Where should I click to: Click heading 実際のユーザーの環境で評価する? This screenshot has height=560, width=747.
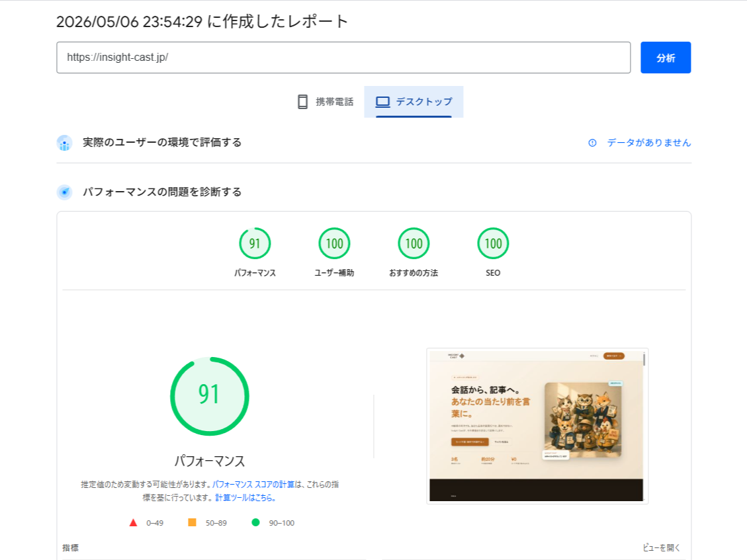pos(162,143)
